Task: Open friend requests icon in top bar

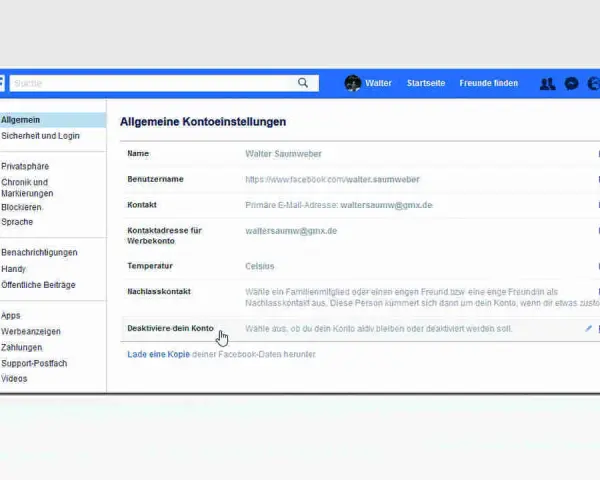Action: pyautogui.click(x=547, y=83)
